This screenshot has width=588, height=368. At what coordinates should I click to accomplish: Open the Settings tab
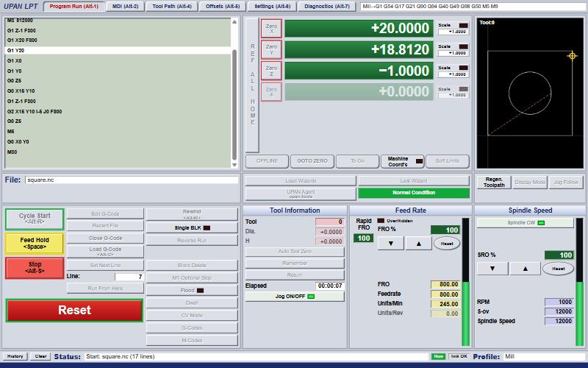click(x=272, y=7)
